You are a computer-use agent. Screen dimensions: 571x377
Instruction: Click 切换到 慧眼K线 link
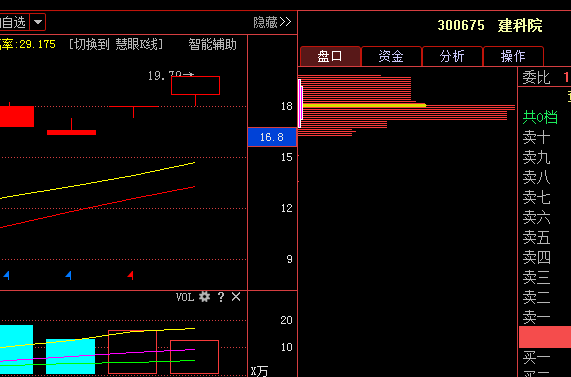116,44
